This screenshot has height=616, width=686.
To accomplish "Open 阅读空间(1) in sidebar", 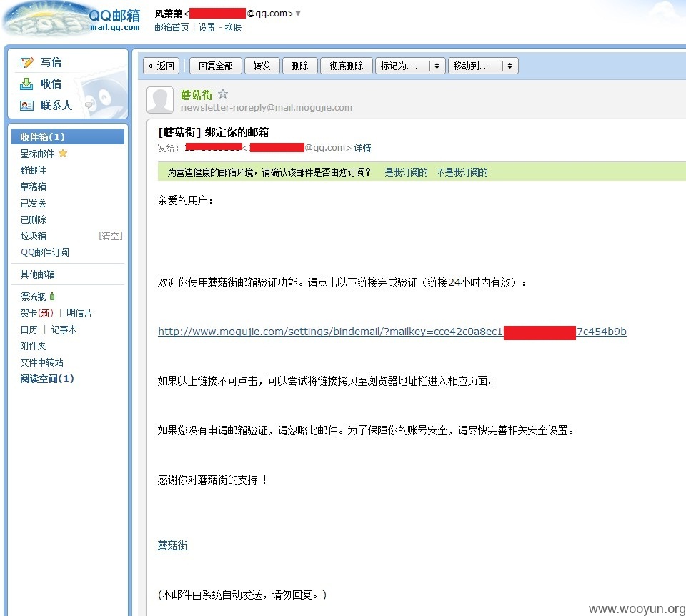I will point(47,379).
